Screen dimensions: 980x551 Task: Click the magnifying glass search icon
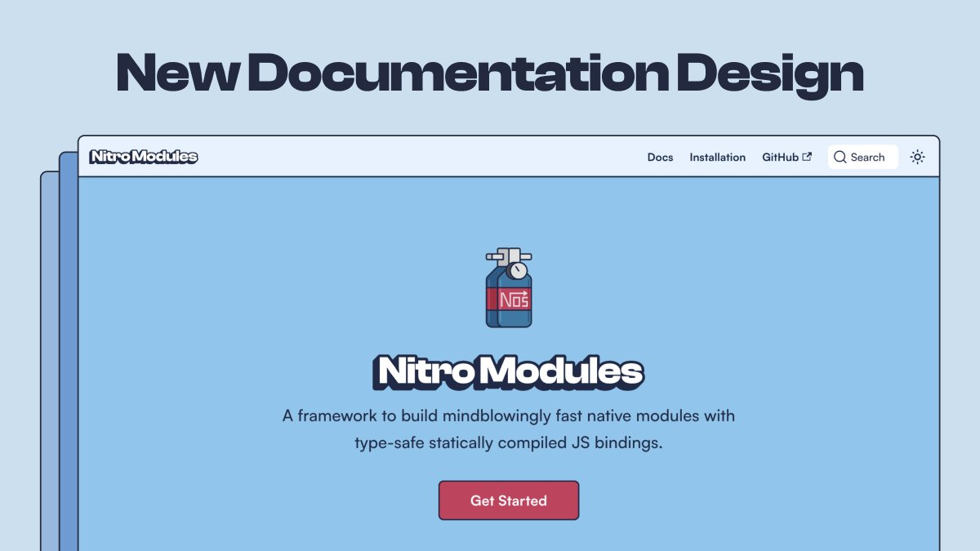click(x=840, y=158)
